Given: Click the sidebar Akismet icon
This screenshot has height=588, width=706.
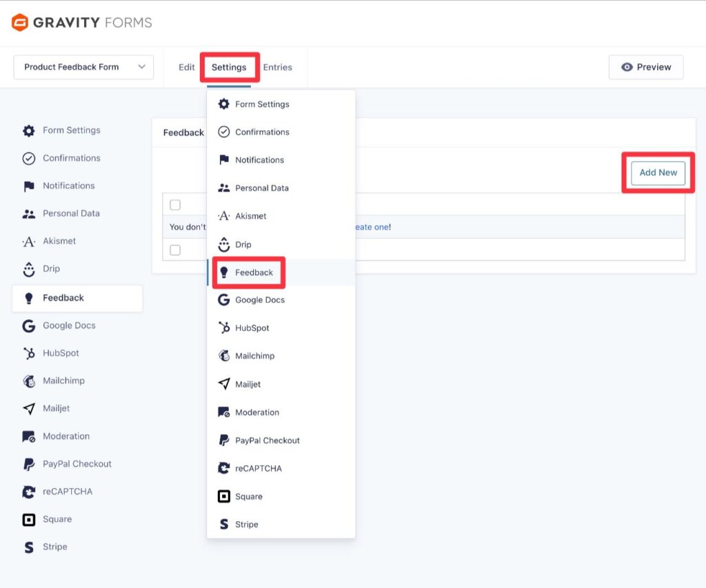Looking at the screenshot, I should click(x=29, y=242).
